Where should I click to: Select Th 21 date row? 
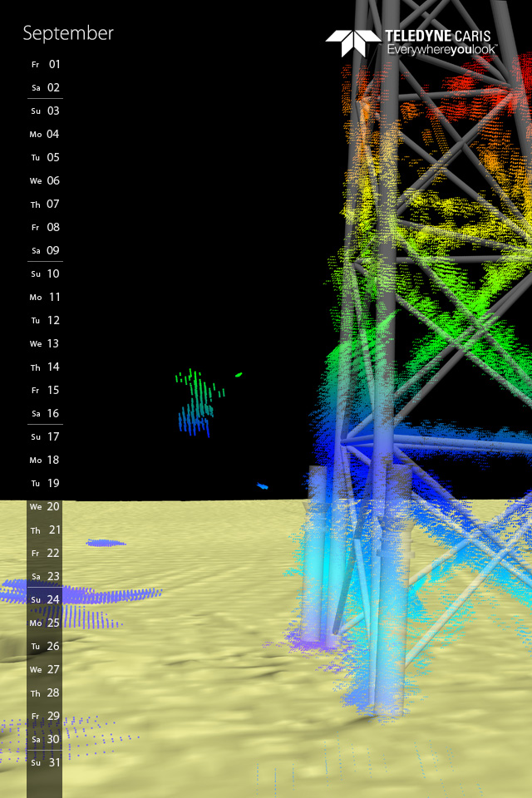(45, 530)
